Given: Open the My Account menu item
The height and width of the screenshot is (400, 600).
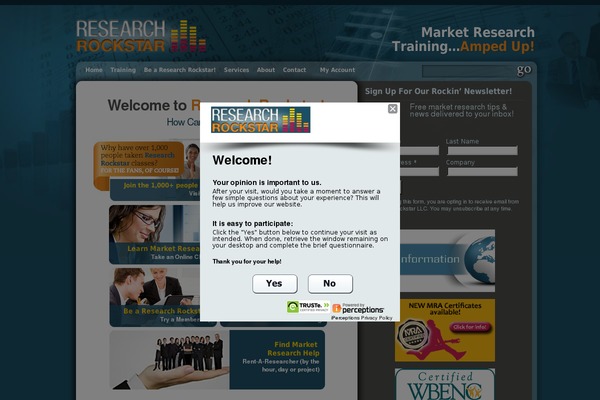Looking at the screenshot, I should coord(338,70).
